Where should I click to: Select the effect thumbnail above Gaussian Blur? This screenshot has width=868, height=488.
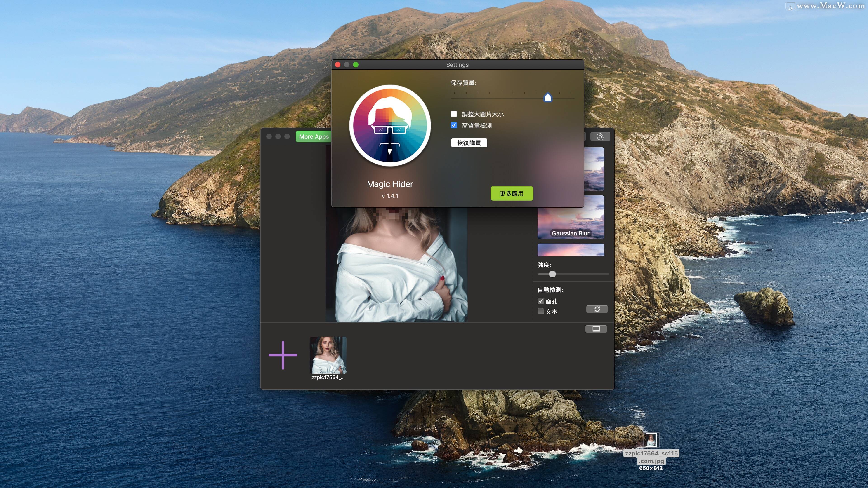coord(594,169)
